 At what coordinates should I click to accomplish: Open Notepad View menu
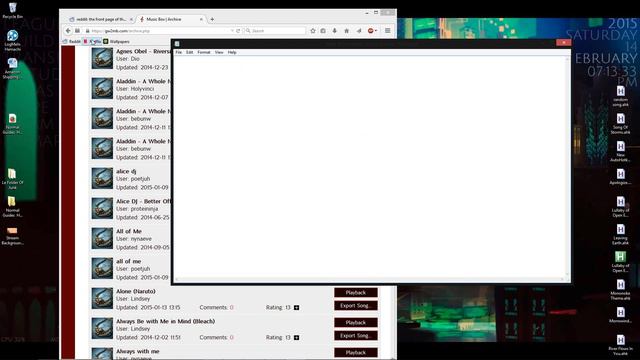click(x=219, y=52)
